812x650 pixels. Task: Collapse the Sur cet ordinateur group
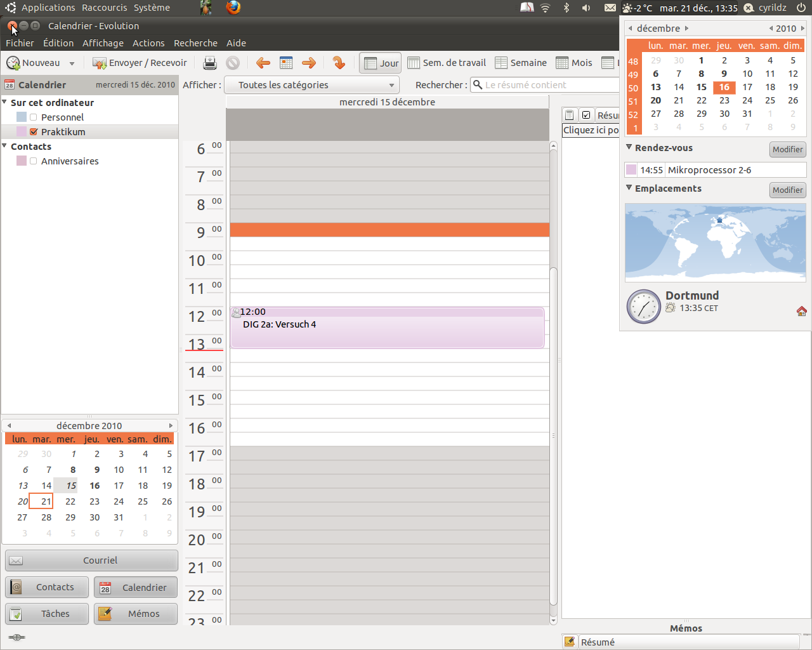pos(5,102)
